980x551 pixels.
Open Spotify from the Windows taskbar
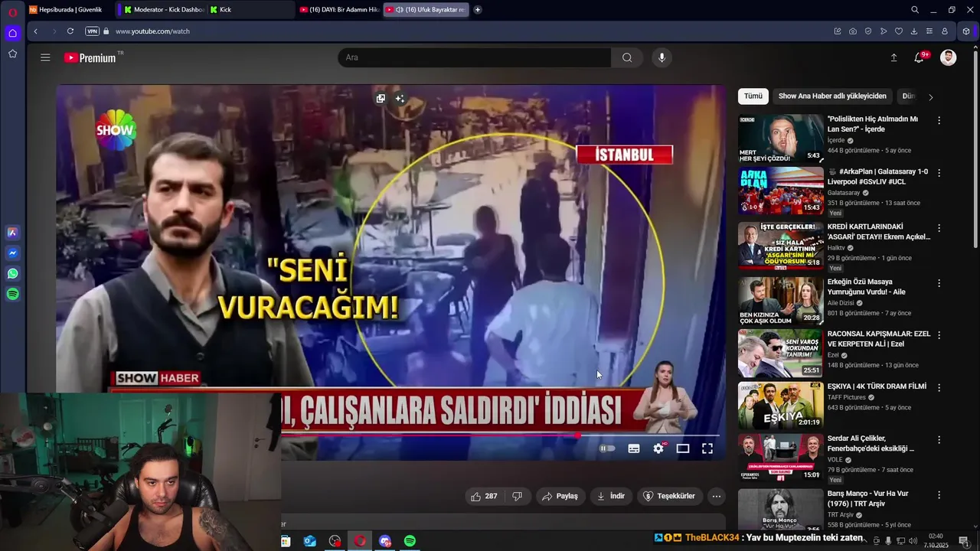410,541
